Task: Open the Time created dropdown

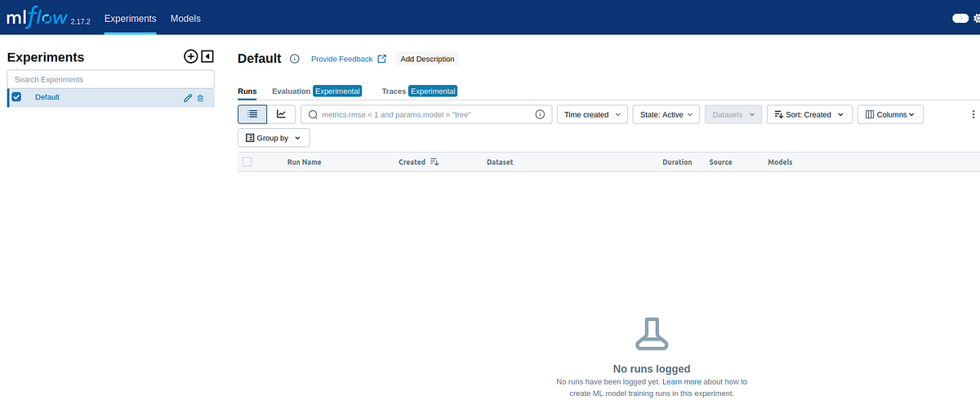Action: pyautogui.click(x=593, y=114)
